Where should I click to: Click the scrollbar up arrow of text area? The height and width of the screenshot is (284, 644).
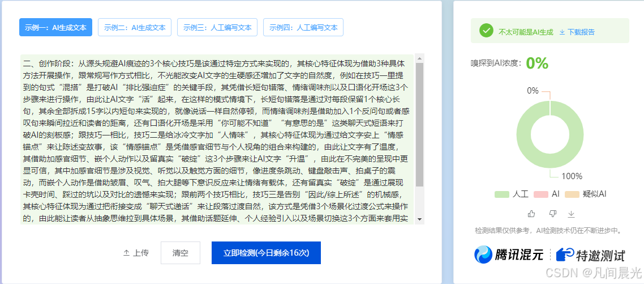click(x=419, y=58)
